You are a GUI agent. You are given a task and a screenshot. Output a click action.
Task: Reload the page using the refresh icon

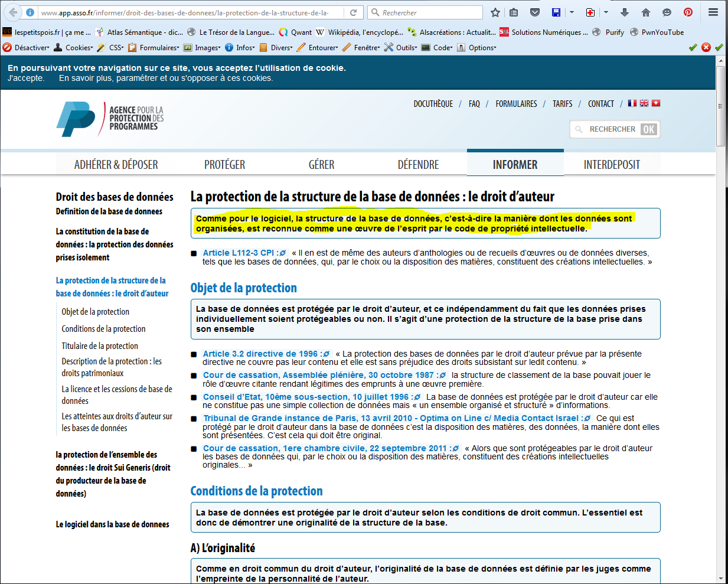point(353,12)
